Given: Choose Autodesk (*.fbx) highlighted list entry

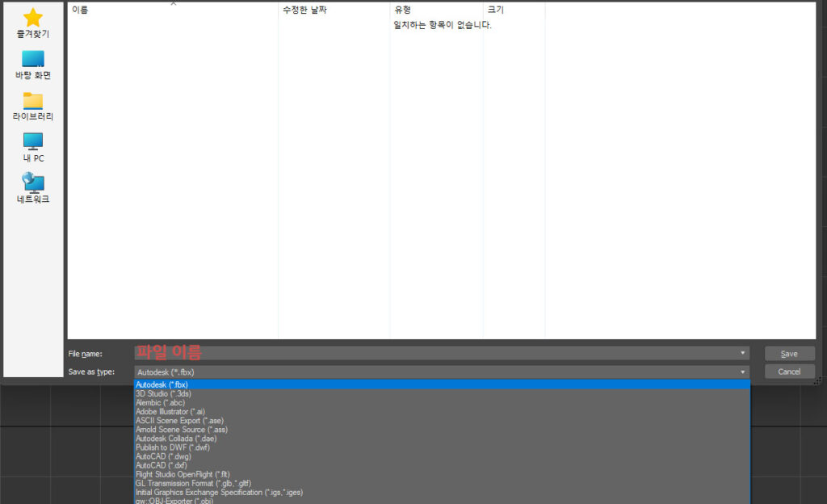Looking at the screenshot, I should click(x=442, y=384).
